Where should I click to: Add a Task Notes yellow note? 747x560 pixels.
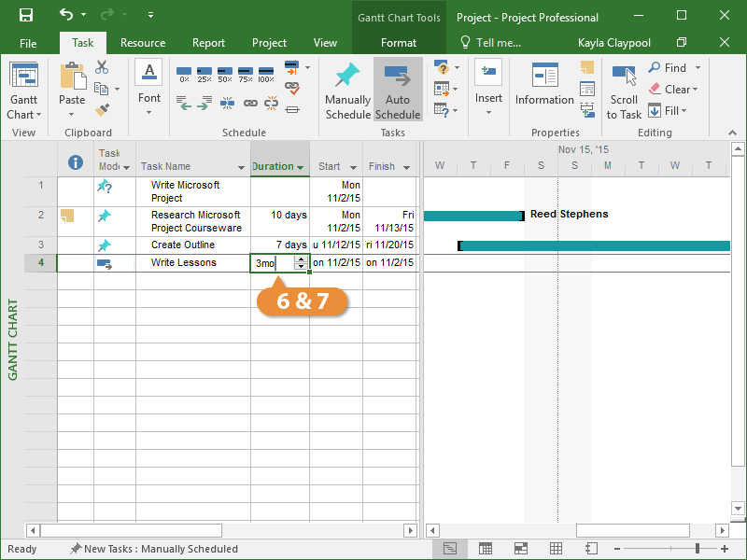tap(586, 68)
